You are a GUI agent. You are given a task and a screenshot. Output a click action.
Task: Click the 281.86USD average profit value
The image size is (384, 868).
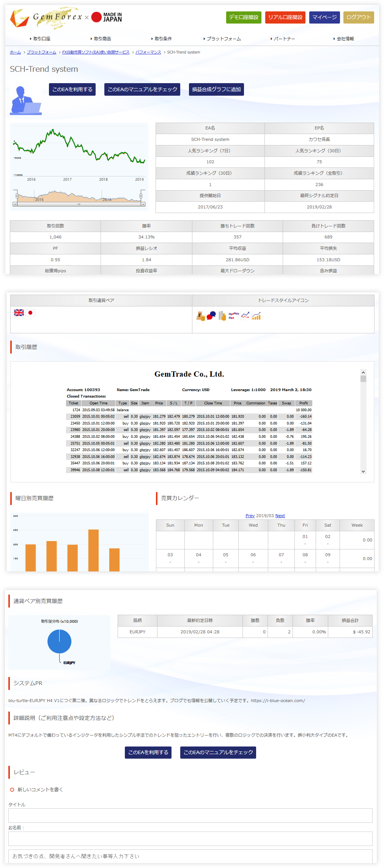point(238,260)
